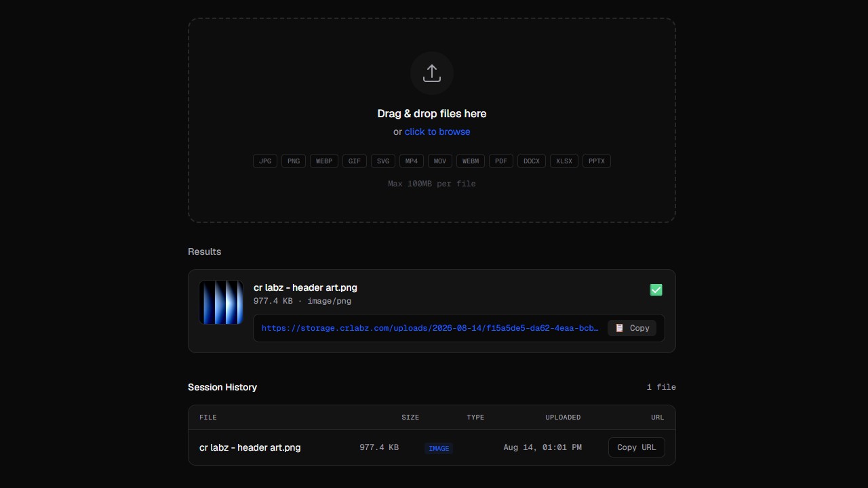Click the '1 file' counter
This screenshot has width=868, height=488.
[661, 387]
